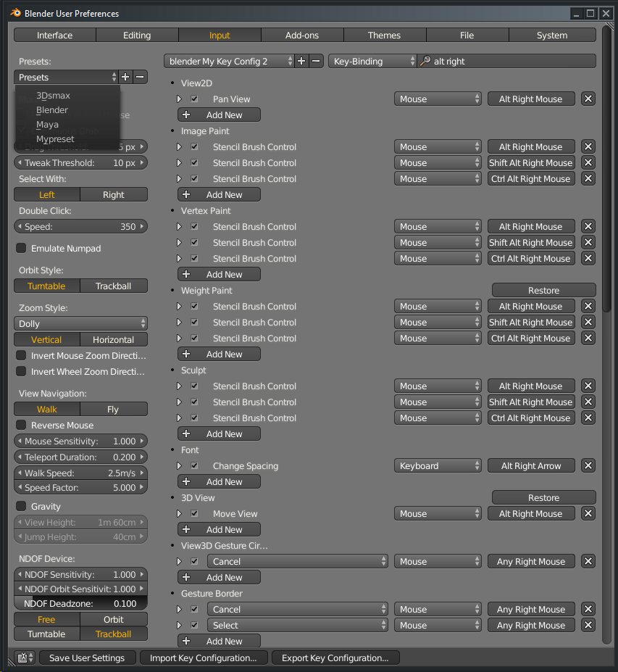The height and width of the screenshot is (672, 618).
Task: Delete Weight Paint Ctrl Alt Right Mouse binding
Action: coord(588,338)
